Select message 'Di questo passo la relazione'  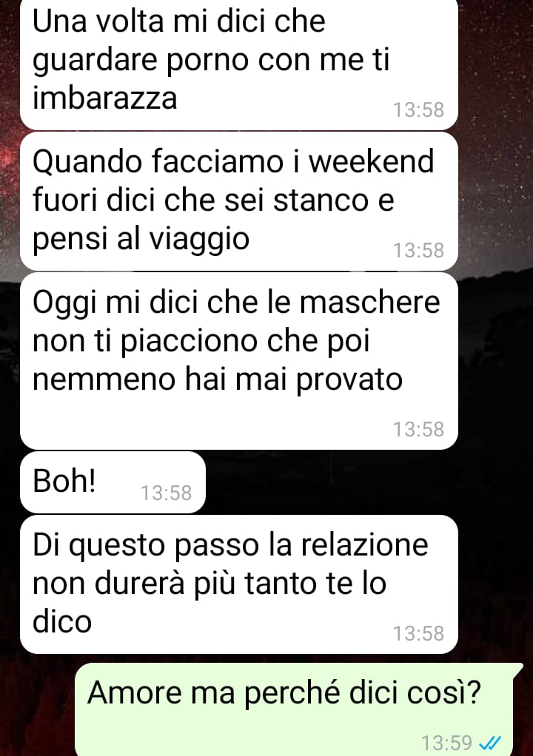tap(239, 584)
